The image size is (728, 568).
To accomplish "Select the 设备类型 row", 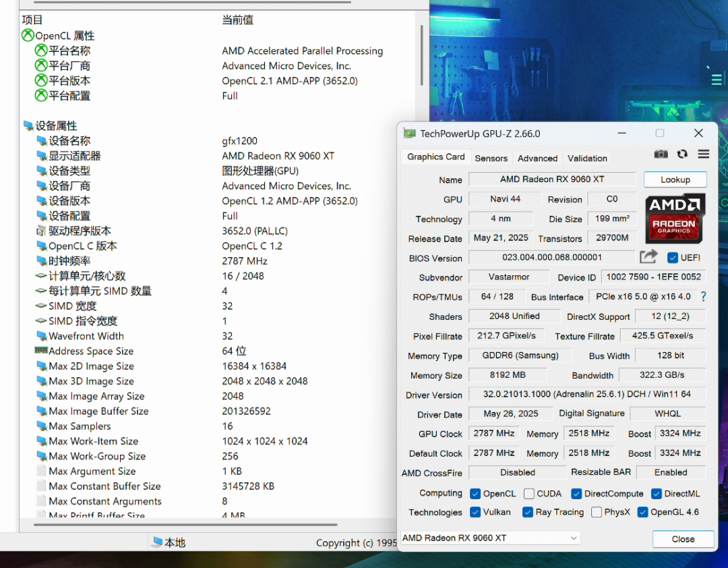I will (218, 171).
